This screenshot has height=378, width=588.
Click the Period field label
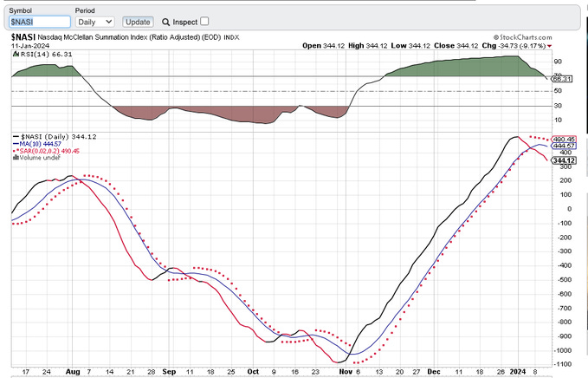pyautogui.click(x=85, y=10)
